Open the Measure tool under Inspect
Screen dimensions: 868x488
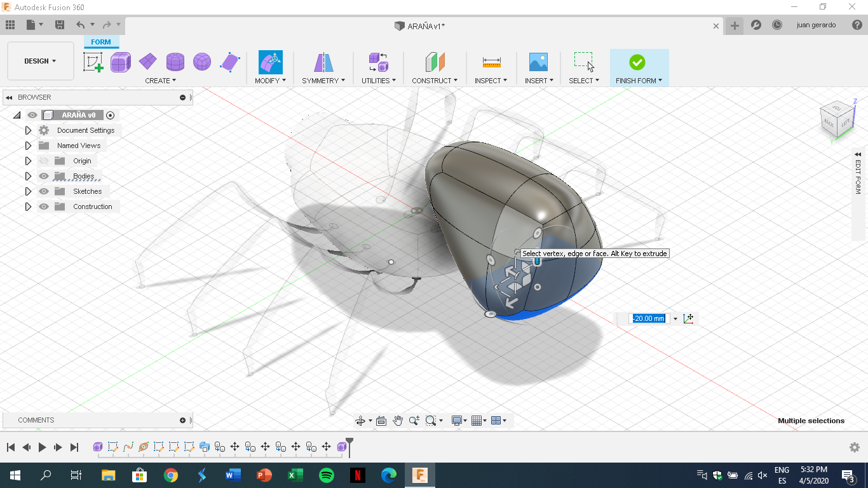tap(491, 62)
